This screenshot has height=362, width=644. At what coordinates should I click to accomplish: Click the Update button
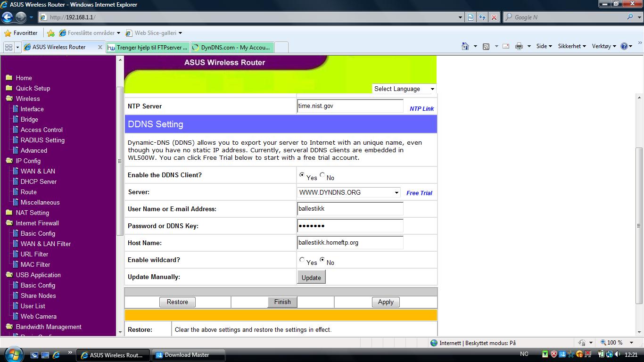[x=311, y=278]
